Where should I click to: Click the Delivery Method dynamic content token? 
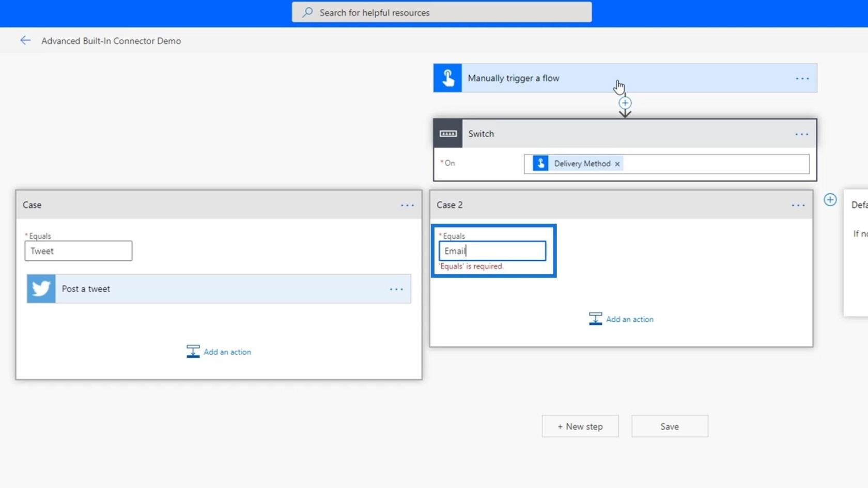point(577,164)
